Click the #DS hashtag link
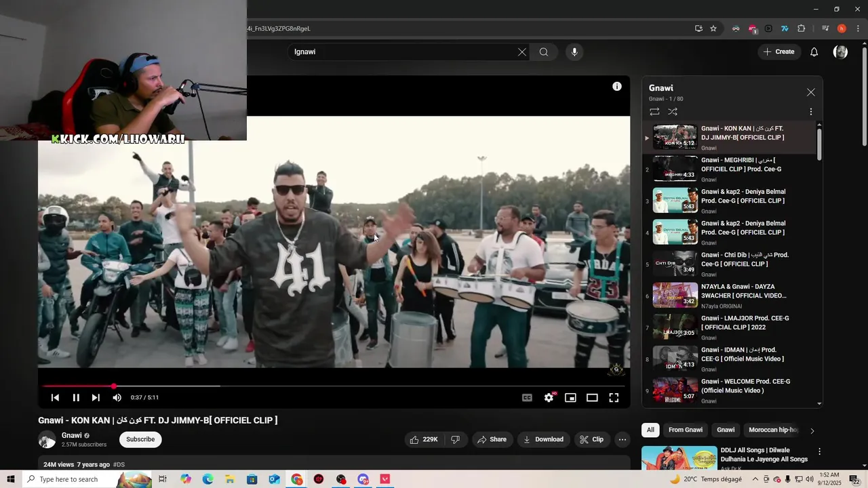The image size is (868, 488). (119, 465)
